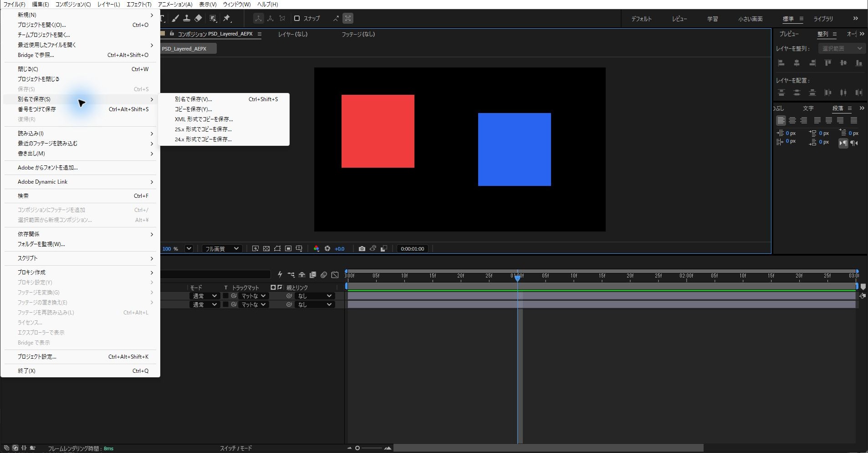Screen dimensions: 868x453
Task: Switch to the レビュー workspace
Action: click(x=679, y=19)
